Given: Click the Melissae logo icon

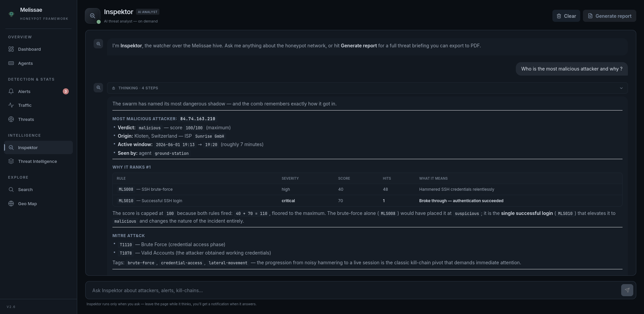Looking at the screenshot, I should point(11,14).
